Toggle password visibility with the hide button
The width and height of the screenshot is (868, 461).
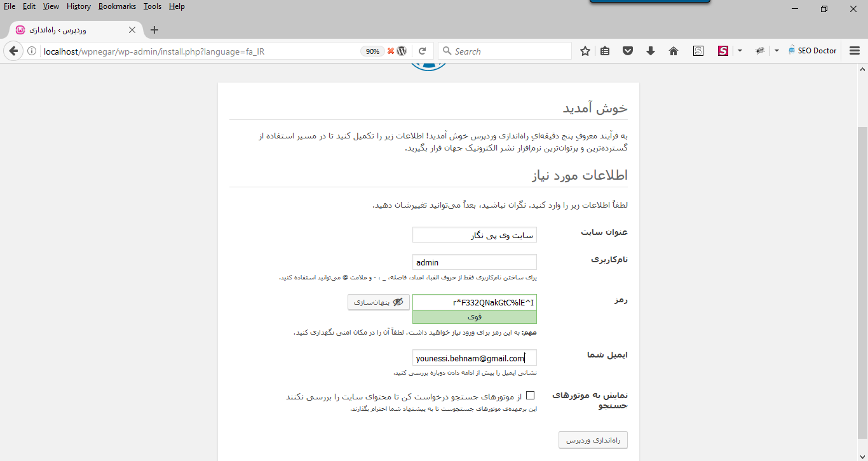coord(378,302)
